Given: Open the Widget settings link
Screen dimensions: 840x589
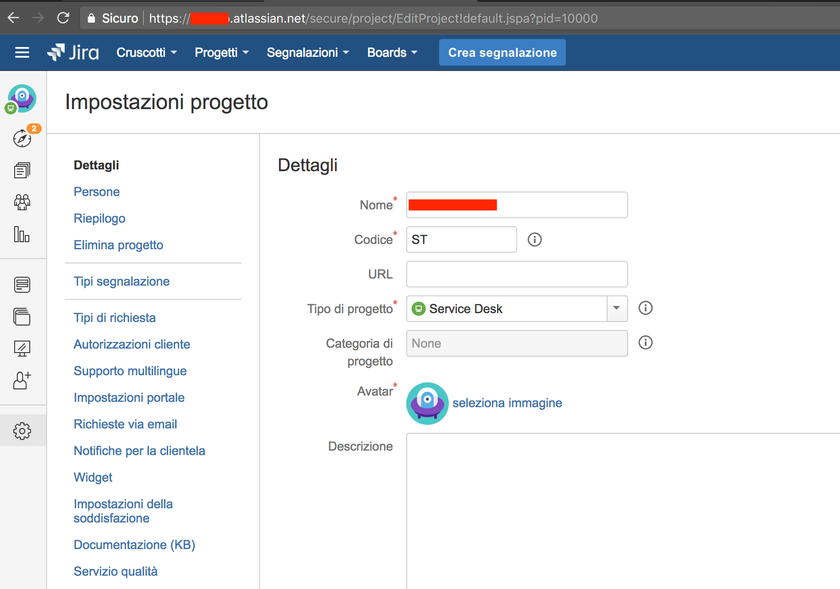Looking at the screenshot, I should pyautogui.click(x=93, y=478).
